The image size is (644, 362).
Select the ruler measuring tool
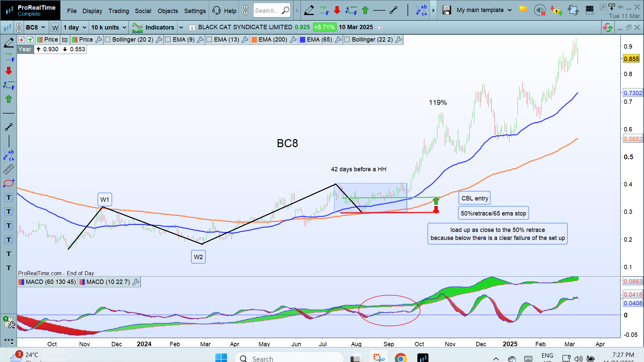pos(9,169)
